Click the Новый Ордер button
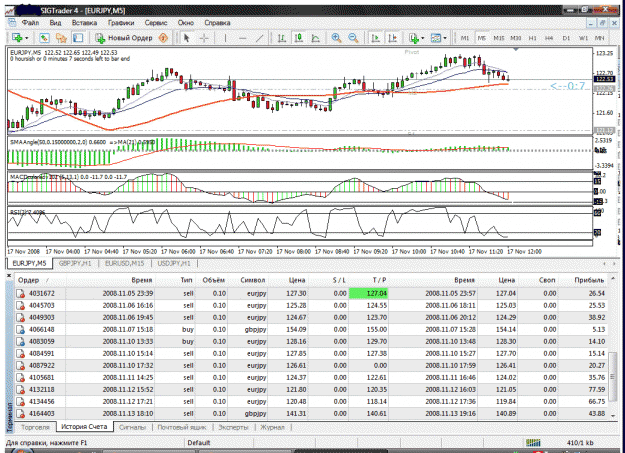Screen dimensions: 625x453 point(124,38)
